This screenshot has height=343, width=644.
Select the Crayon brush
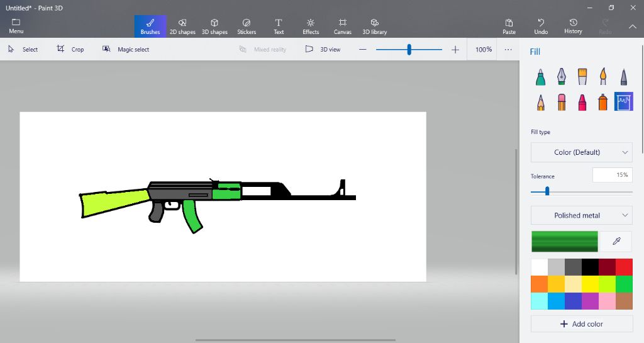pos(582,102)
